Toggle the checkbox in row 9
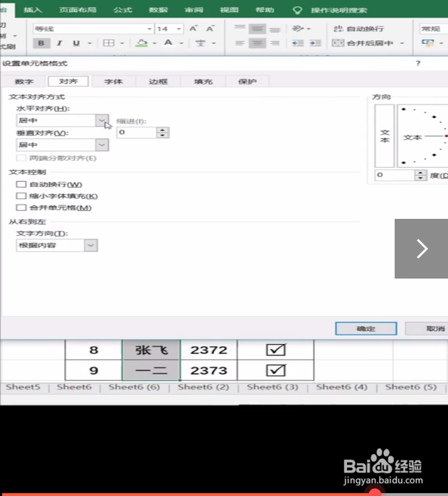Screen dimensions: 448x496 pyautogui.click(x=276, y=370)
